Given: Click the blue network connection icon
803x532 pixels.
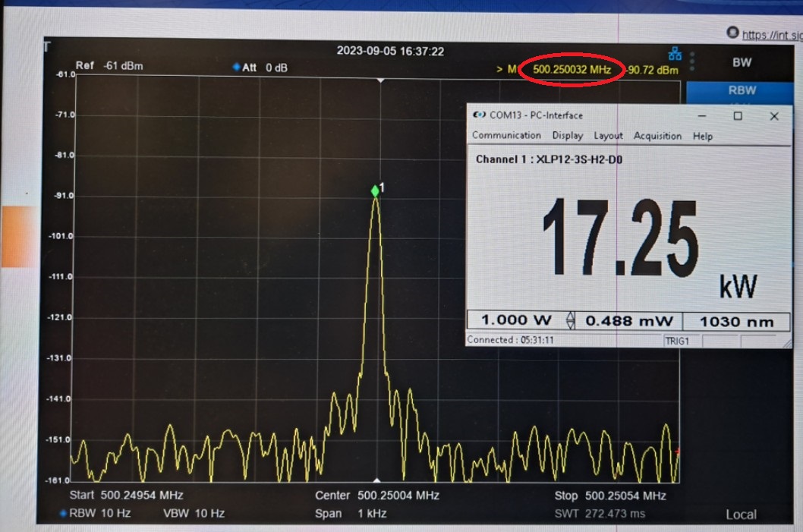Looking at the screenshot, I should (x=674, y=54).
